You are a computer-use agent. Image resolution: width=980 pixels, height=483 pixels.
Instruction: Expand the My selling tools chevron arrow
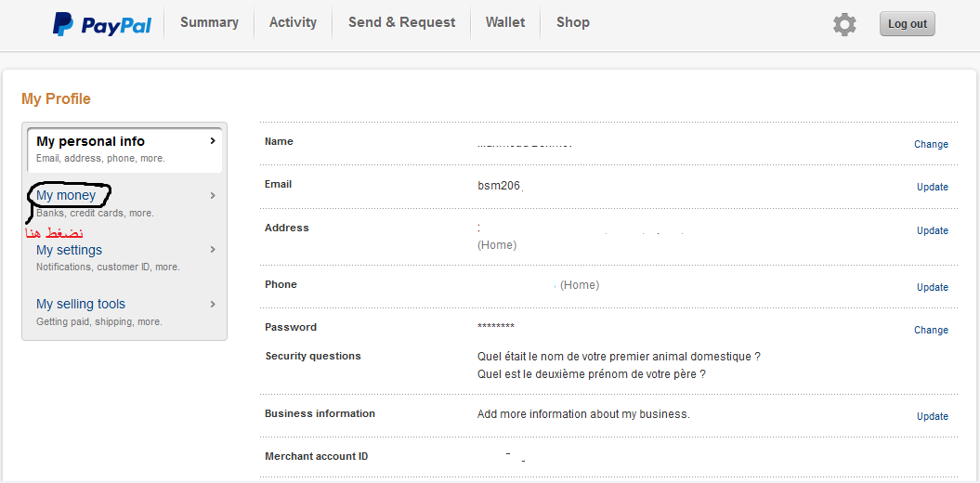tap(213, 305)
